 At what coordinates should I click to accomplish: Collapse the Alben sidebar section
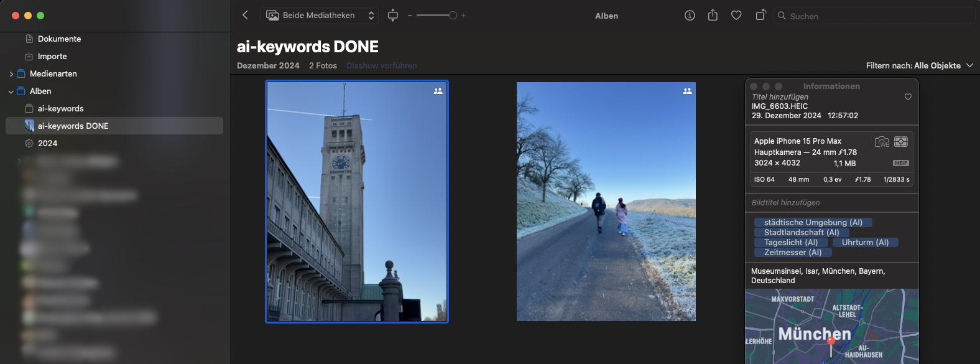(11, 91)
